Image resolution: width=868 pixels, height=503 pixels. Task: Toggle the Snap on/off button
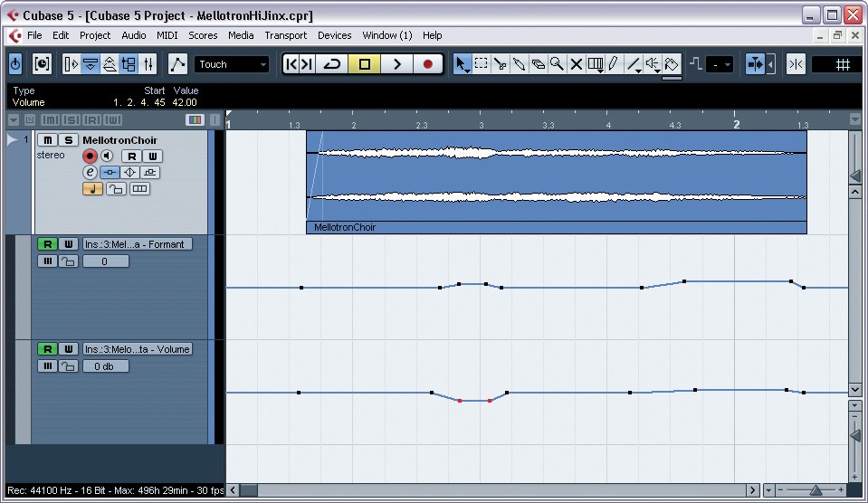click(796, 64)
